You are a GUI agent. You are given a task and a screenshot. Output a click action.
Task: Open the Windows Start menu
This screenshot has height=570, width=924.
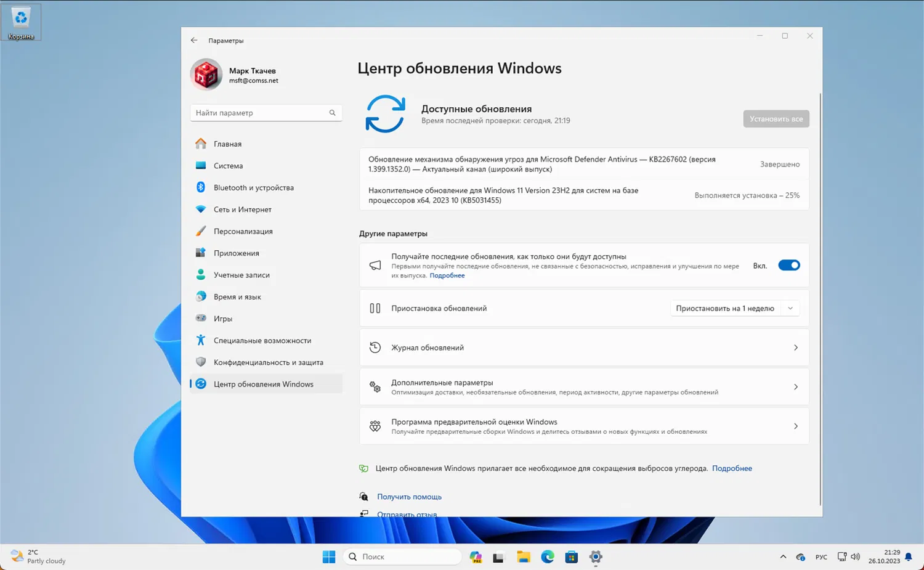point(329,557)
